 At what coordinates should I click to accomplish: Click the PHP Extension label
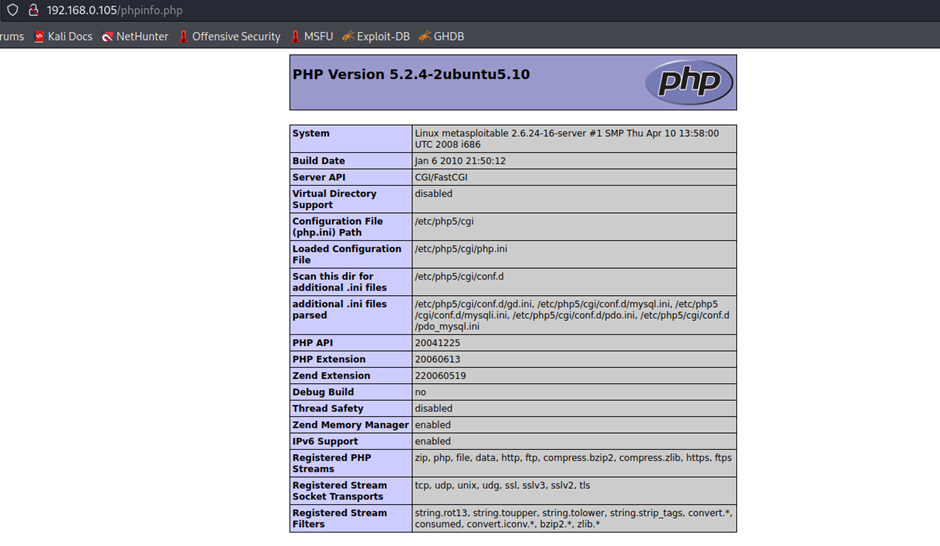[x=329, y=359]
